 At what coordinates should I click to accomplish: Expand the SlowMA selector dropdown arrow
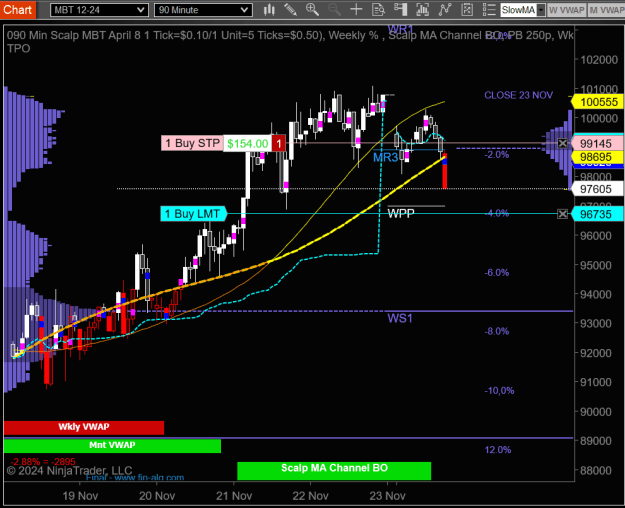[x=541, y=10]
